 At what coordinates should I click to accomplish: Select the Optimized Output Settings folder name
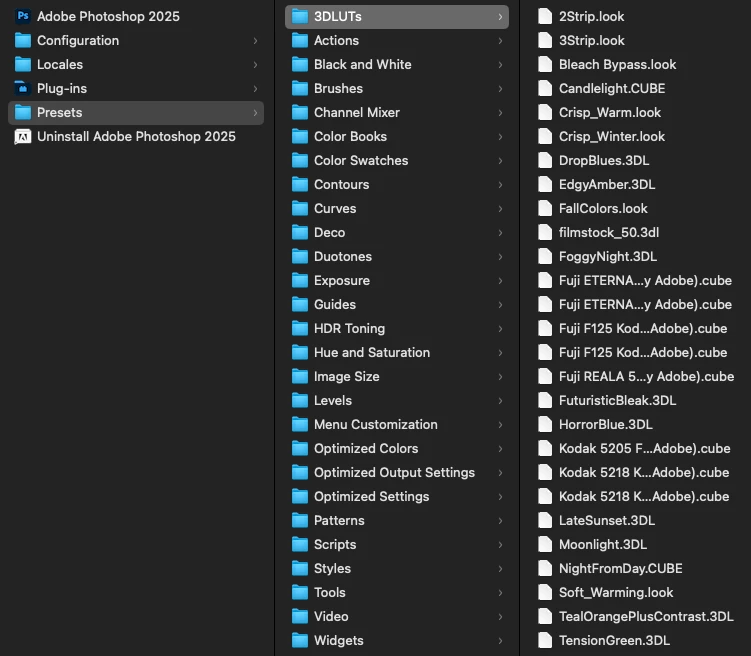point(395,473)
